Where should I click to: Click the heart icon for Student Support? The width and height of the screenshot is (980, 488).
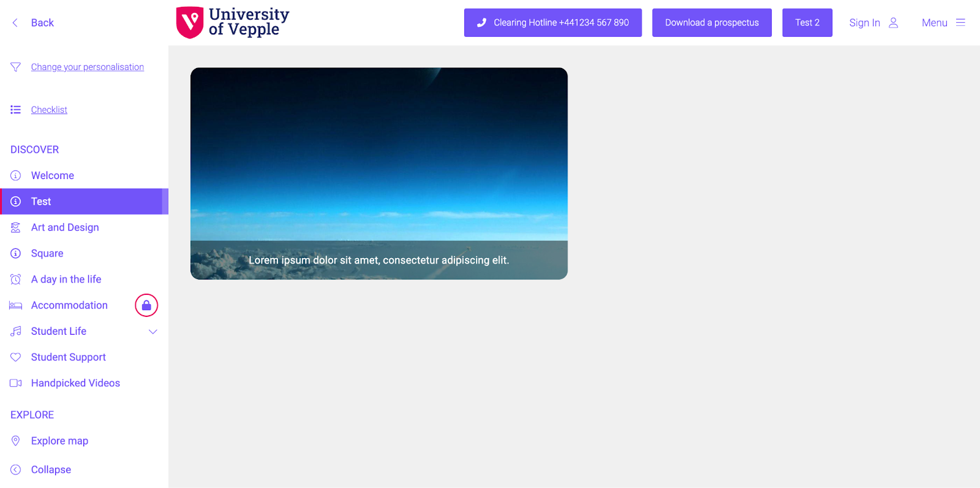click(x=16, y=357)
